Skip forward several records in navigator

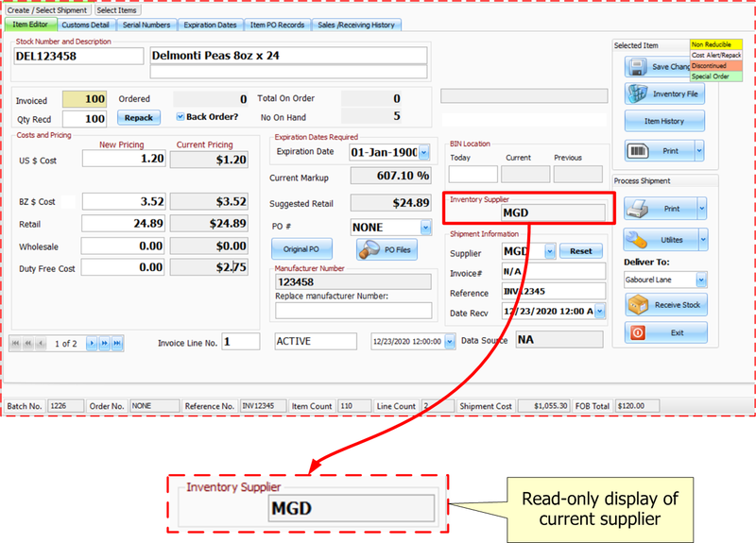pos(104,343)
